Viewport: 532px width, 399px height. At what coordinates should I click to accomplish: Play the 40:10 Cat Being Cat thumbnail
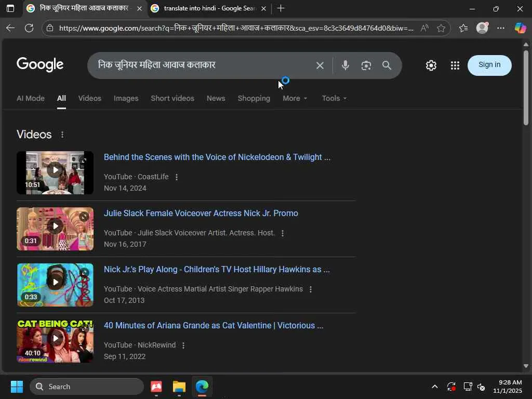(55, 341)
